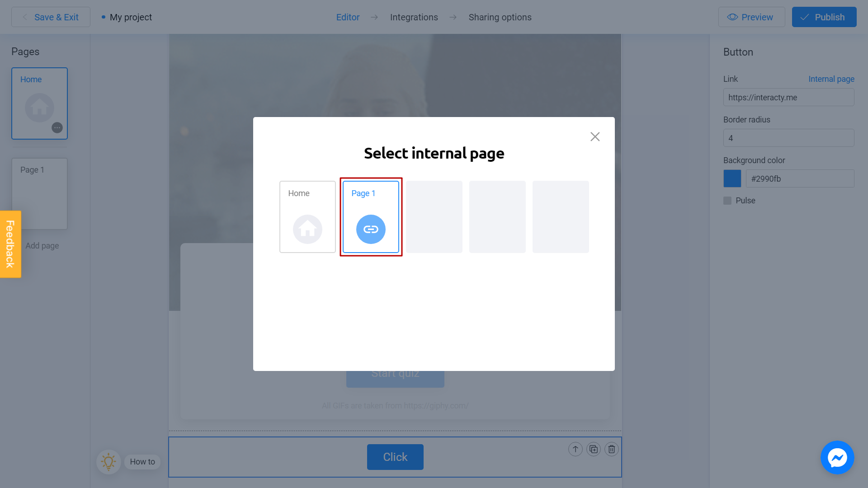This screenshot has width=868, height=488.
Task: Click the chain/link icon on Page 1
Action: tap(370, 229)
